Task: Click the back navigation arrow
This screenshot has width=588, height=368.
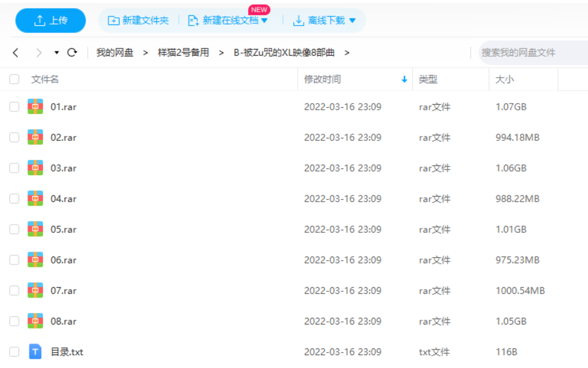Action: [16, 53]
